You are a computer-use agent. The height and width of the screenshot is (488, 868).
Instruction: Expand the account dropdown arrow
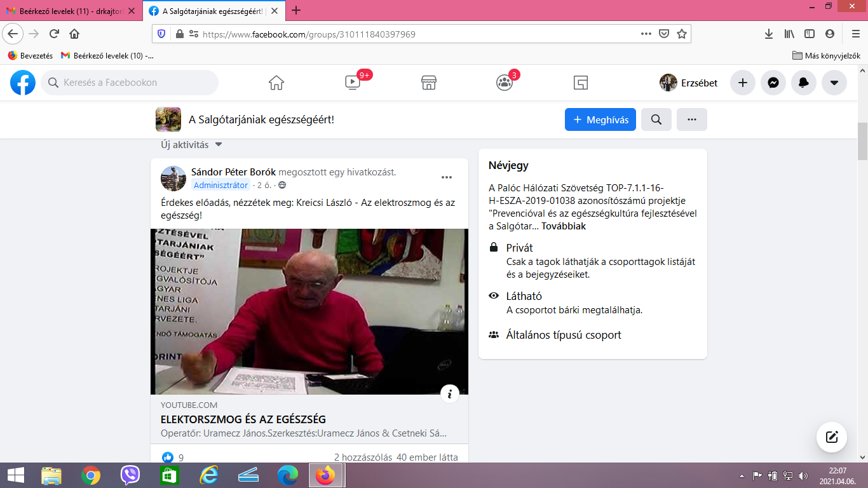coord(834,83)
